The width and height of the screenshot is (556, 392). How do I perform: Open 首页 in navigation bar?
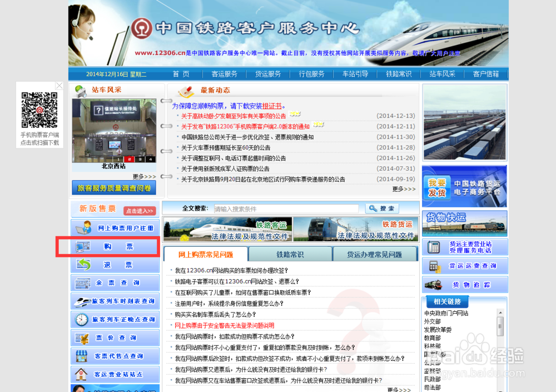click(x=181, y=74)
